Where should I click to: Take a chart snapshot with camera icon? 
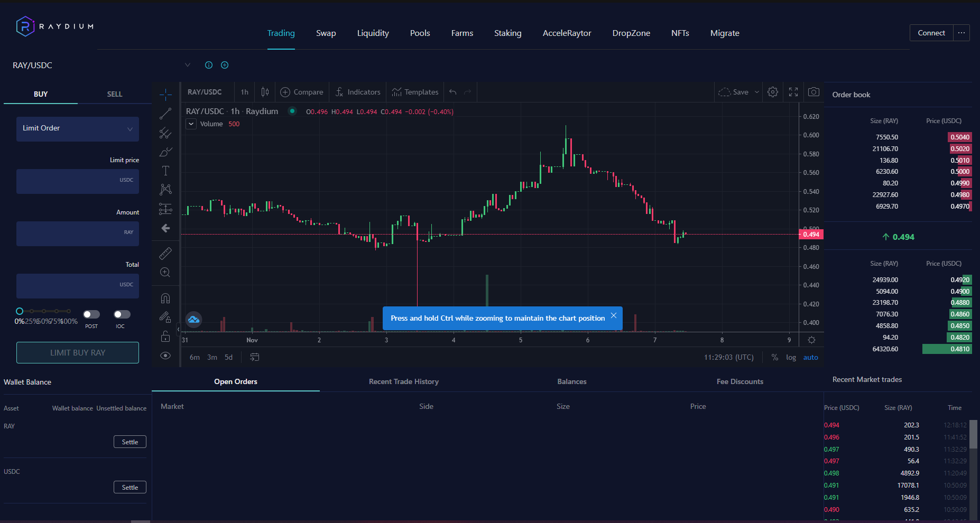(813, 92)
